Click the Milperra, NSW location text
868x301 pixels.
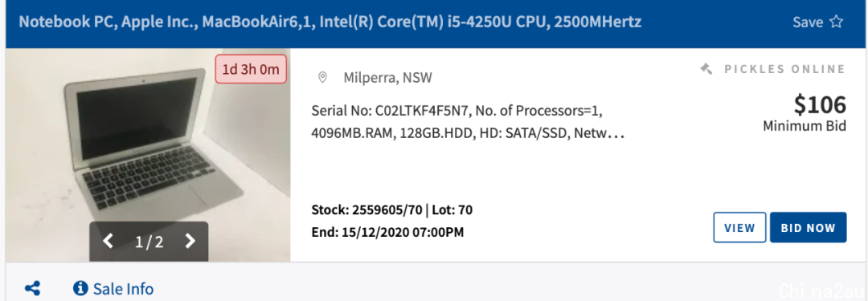point(388,78)
